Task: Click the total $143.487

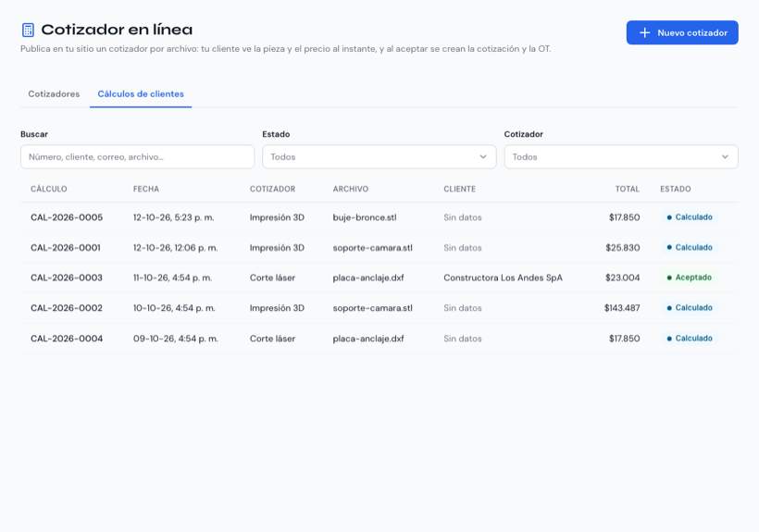Action: tap(622, 308)
